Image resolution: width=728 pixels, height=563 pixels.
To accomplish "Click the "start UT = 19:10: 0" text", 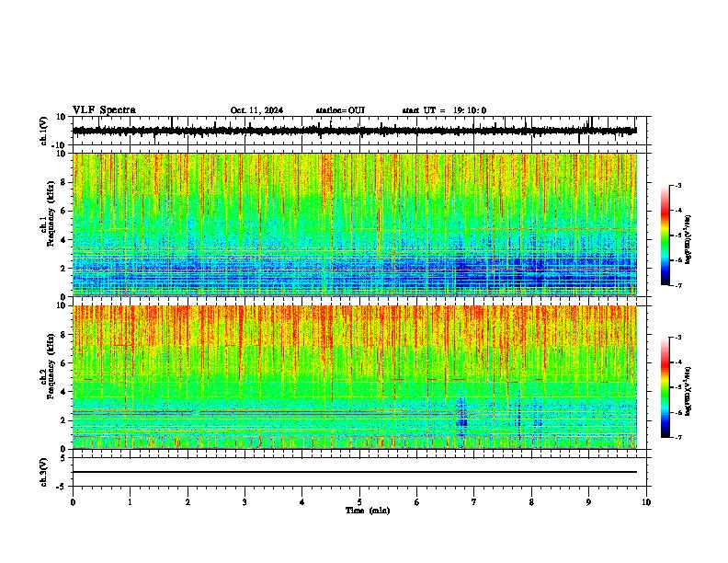I will 444,110.
